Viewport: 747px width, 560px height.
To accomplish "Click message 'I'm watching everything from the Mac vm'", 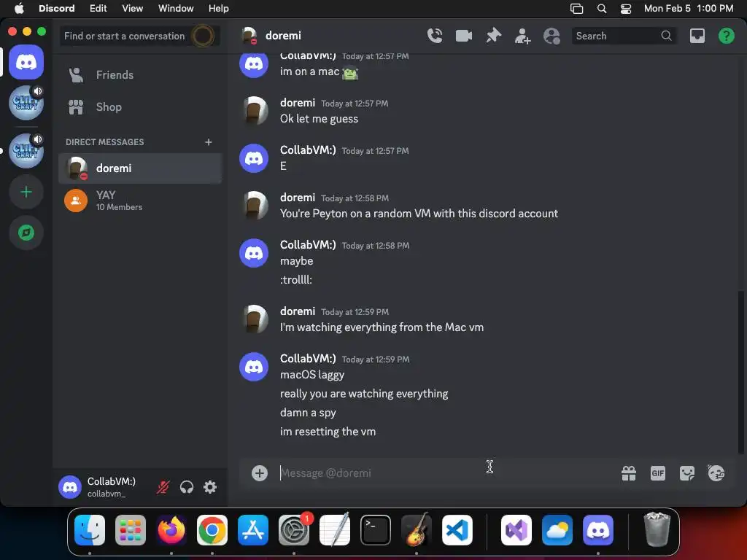I will 382,327.
